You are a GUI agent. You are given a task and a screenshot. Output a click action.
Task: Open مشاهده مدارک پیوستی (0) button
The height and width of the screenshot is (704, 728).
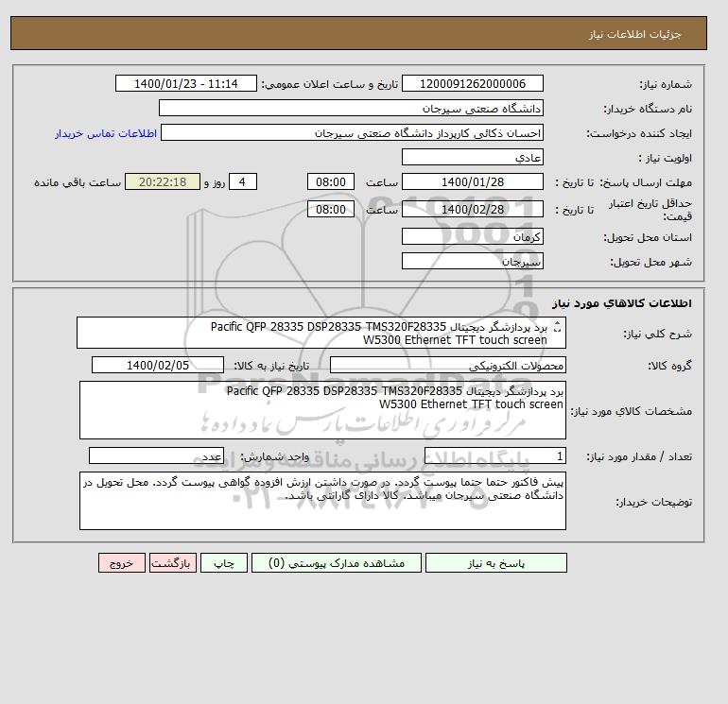[337, 563]
